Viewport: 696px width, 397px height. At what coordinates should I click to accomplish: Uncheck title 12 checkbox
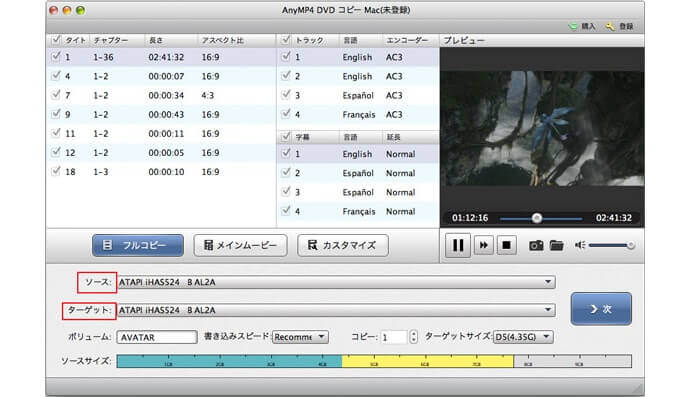56,152
